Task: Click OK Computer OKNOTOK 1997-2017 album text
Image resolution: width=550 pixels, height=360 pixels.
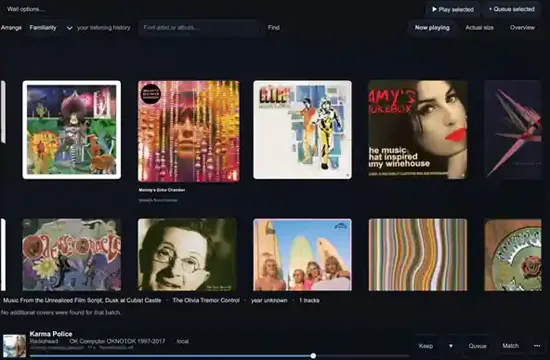Action: 117,341
